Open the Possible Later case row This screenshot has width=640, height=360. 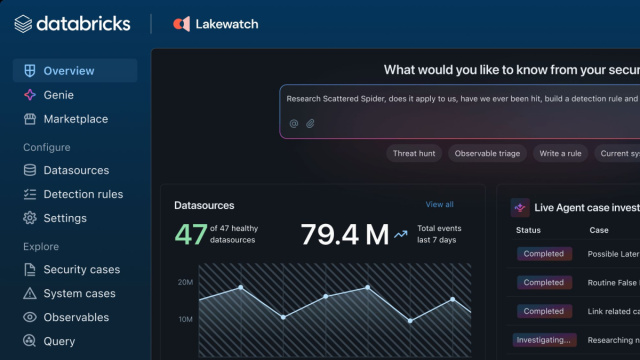[x=573, y=254]
